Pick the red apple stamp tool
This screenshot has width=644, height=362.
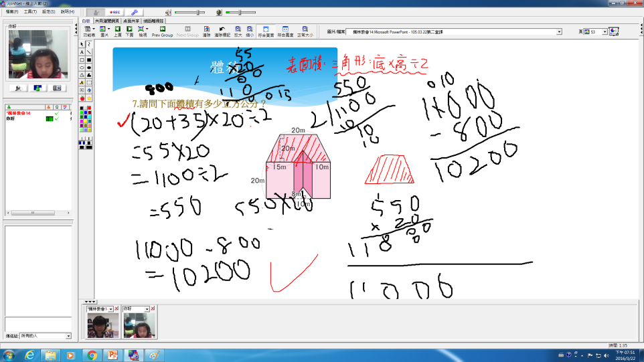click(x=82, y=98)
